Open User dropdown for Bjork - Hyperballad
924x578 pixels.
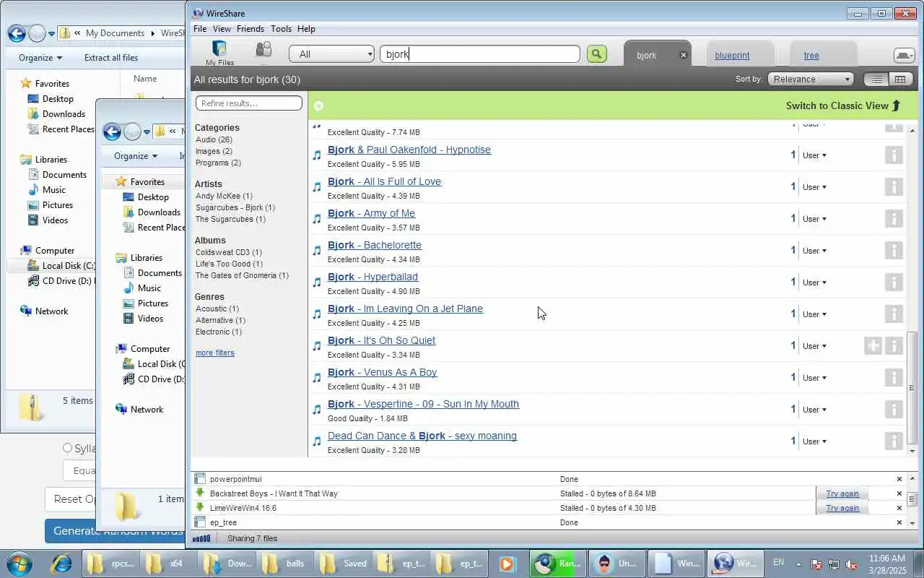[814, 282]
